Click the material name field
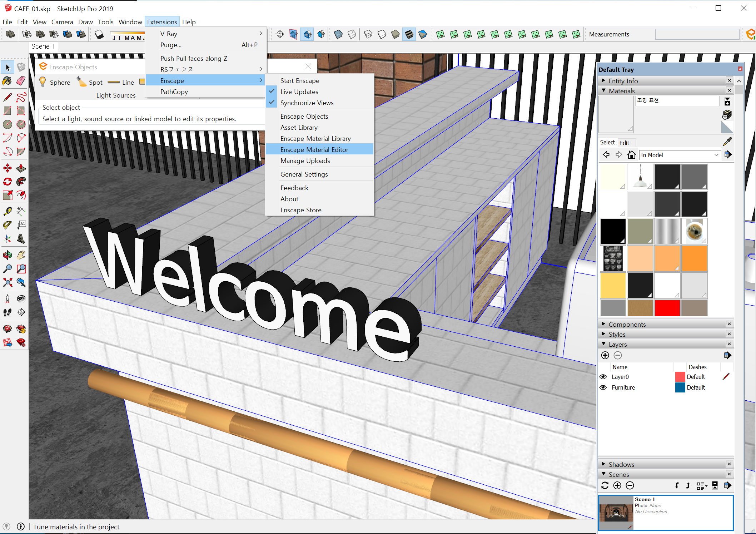This screenshot has width=756, height=534. tap(677, 100)
